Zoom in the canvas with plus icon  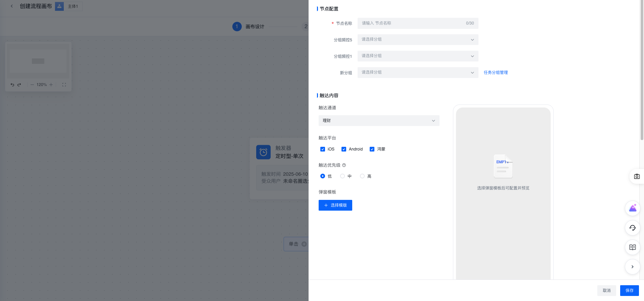(51, 85)
